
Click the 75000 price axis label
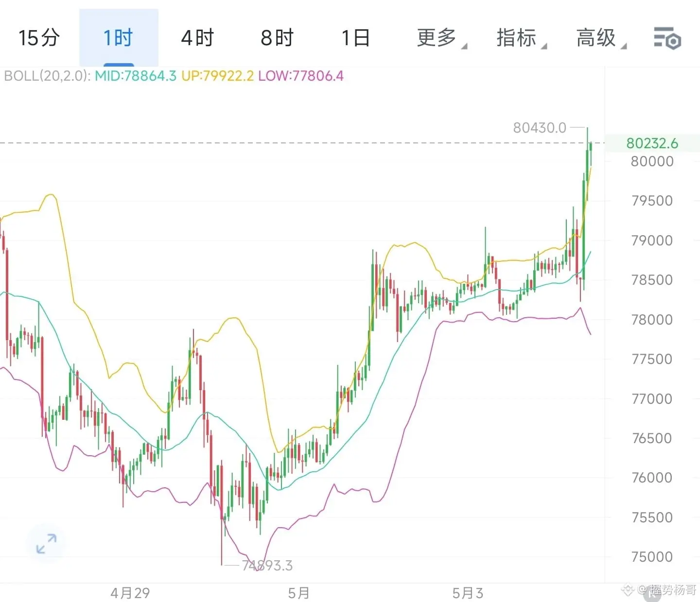point(652,557)
